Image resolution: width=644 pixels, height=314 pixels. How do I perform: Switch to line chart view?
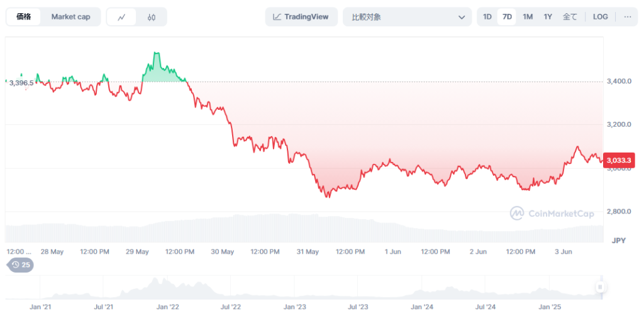pyautogui.click(x=122, y=17)
